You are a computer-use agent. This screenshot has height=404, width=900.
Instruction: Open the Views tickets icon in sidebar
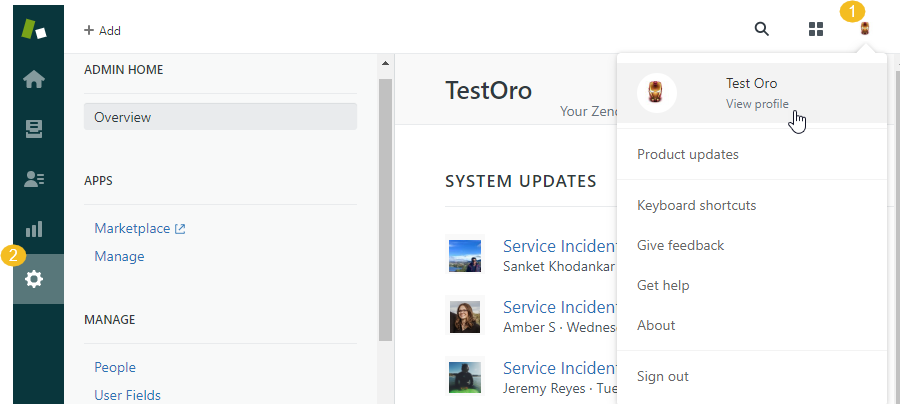point(33,129)
